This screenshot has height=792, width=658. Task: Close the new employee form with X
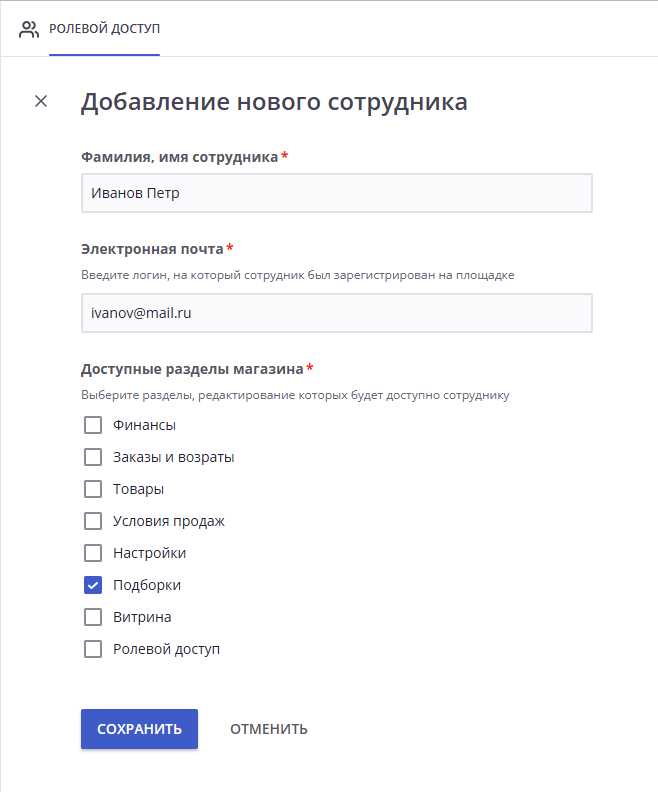click(x=41, y=101)
